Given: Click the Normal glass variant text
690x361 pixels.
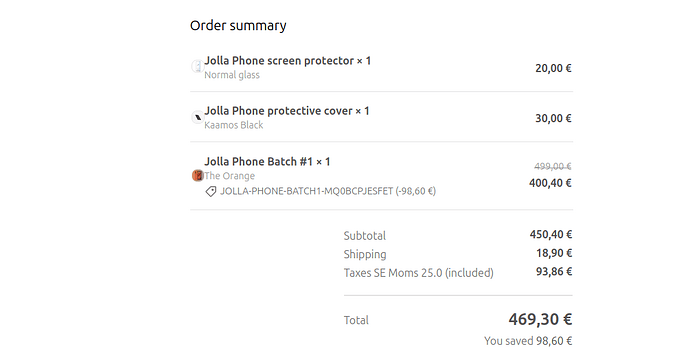Looking at the screenshot, I should [x=232, y=75].
